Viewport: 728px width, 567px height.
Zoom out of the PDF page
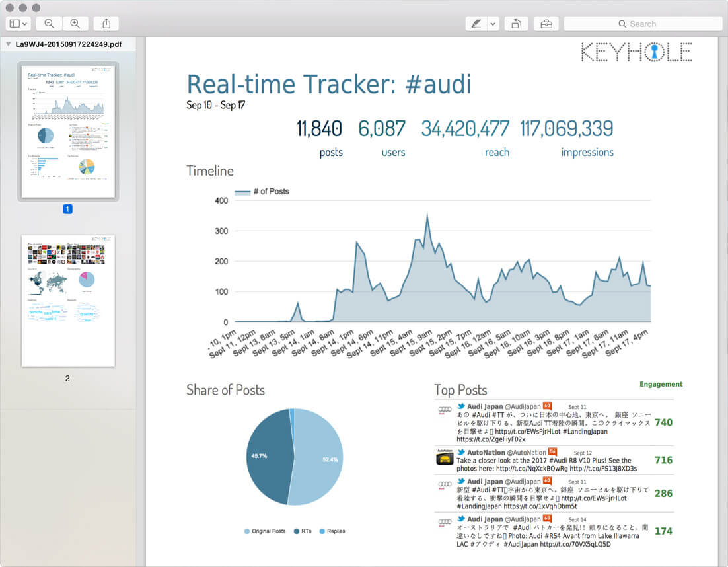point(49,24)
